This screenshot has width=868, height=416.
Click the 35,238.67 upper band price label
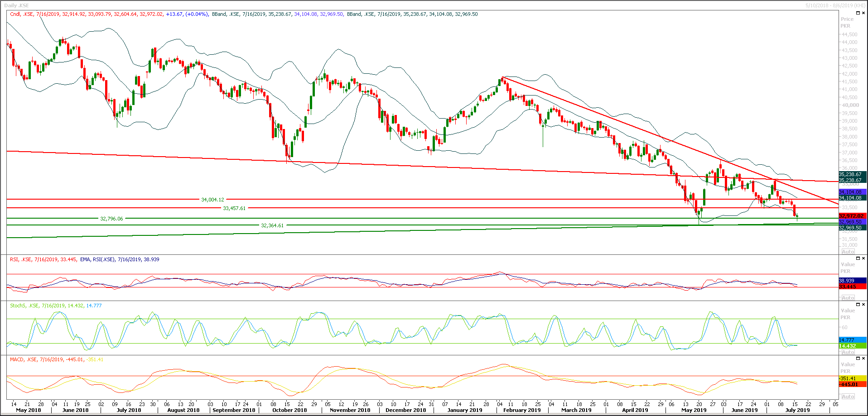(x=851, y=174)
